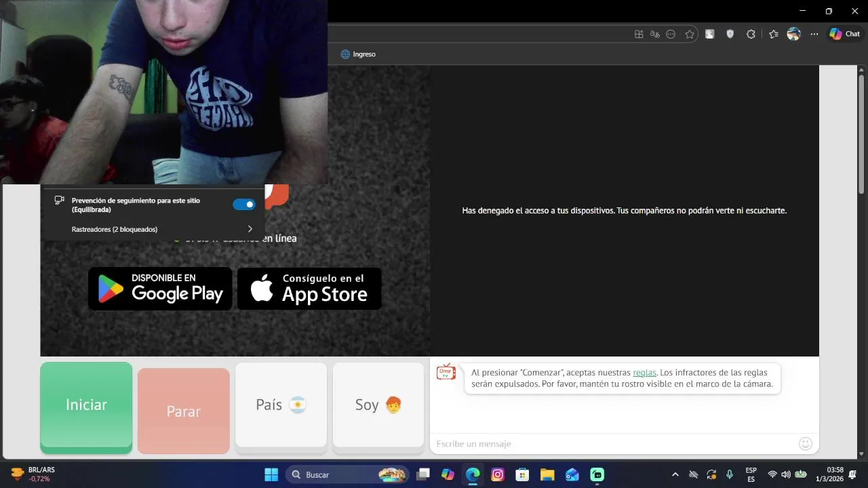Screen dimensions: 868x488
Task: Open Instagram from the taskbar
Action: tap(498, 474)
